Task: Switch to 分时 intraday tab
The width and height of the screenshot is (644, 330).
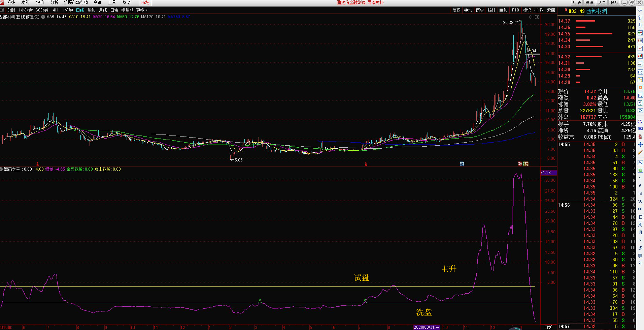Action: pos(11,10)
